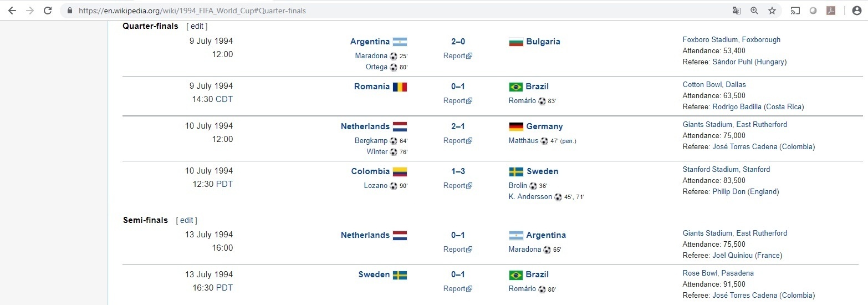Edit the Quarter-finals section
The image size is (868, 305).
(197, 26)
